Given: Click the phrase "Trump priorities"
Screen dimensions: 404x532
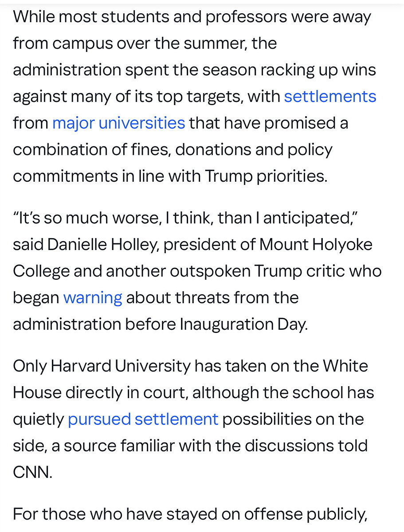Looking at the screenshot, I should click(x=265, y=176).
